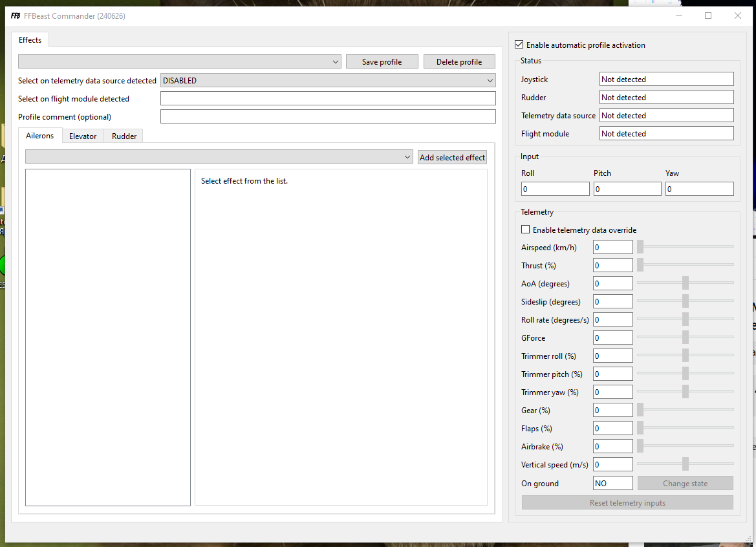Enable telemetry data override checkbox
The width and height of the screenshot is (756, 547).
pos(526,230)
